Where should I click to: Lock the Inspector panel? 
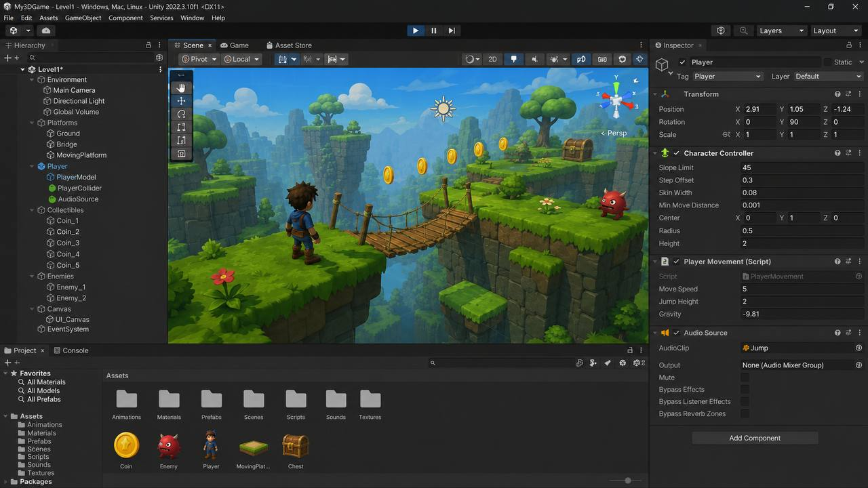coord(850,45)
